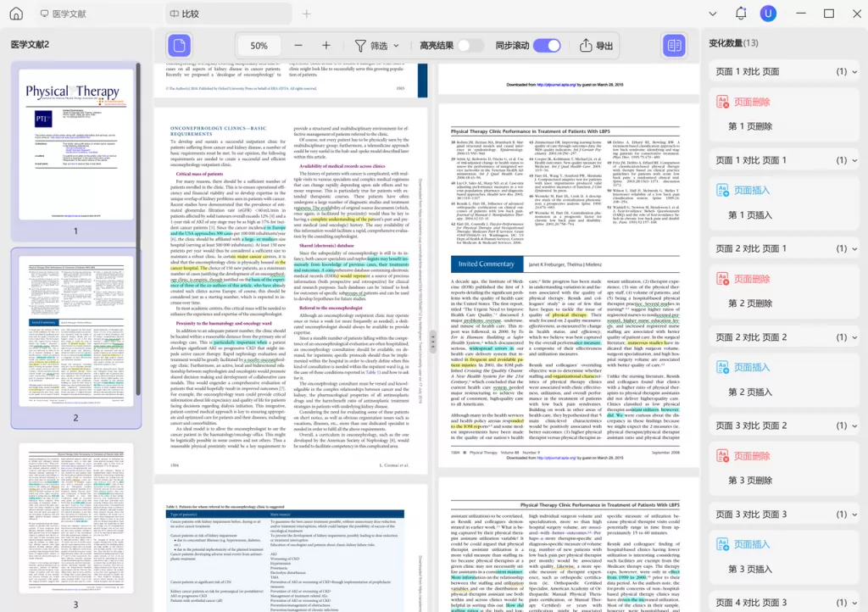Image resolution: width=868 pixels, height=612 pixels.
Task: Add a new tab with plus icon
Action: click(307, 14)
